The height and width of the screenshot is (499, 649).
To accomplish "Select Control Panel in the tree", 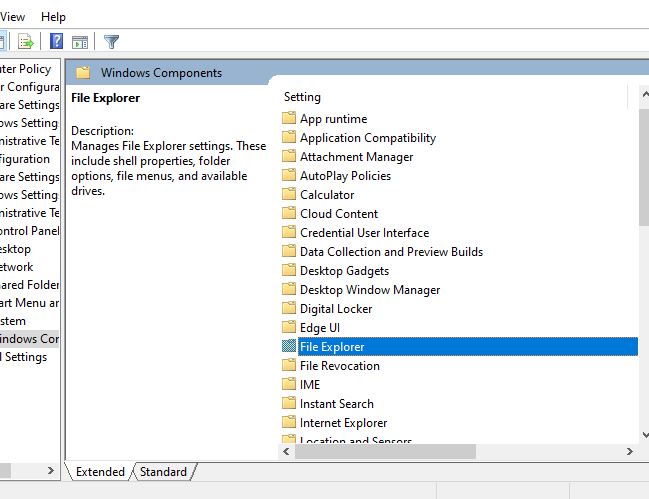I will coord(29,231).
